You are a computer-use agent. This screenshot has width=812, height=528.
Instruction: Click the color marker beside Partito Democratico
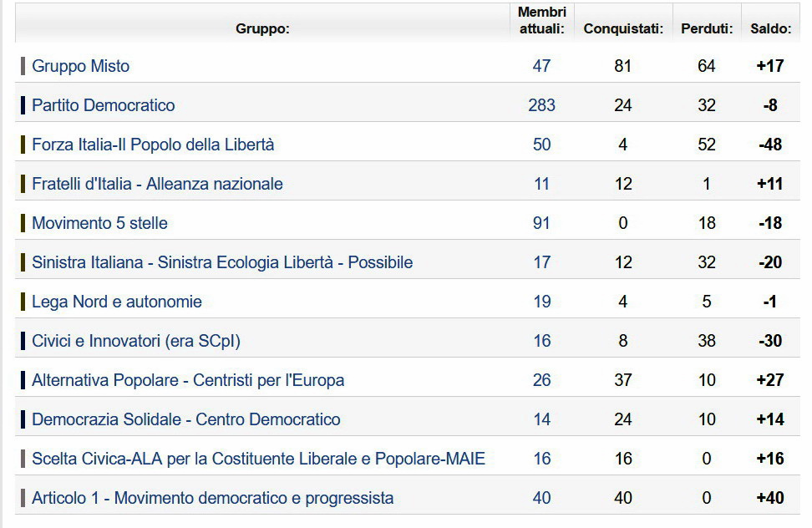click(23, 105)
